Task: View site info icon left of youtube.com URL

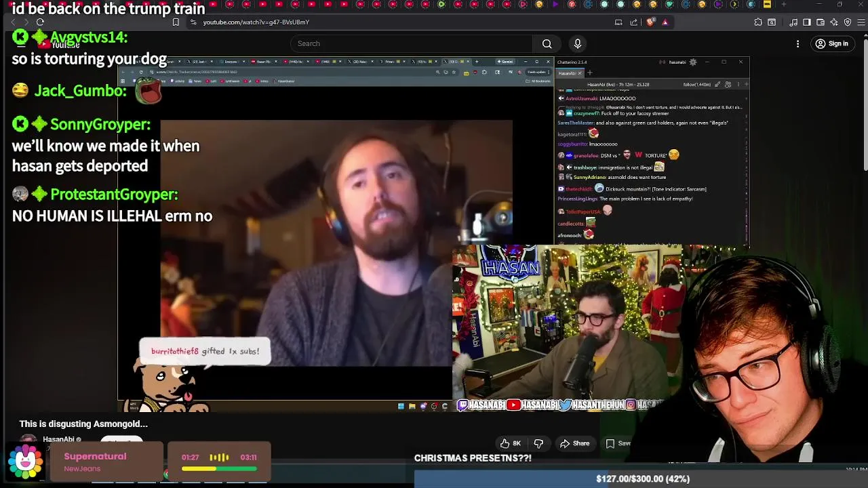Action: click(193, 22)
